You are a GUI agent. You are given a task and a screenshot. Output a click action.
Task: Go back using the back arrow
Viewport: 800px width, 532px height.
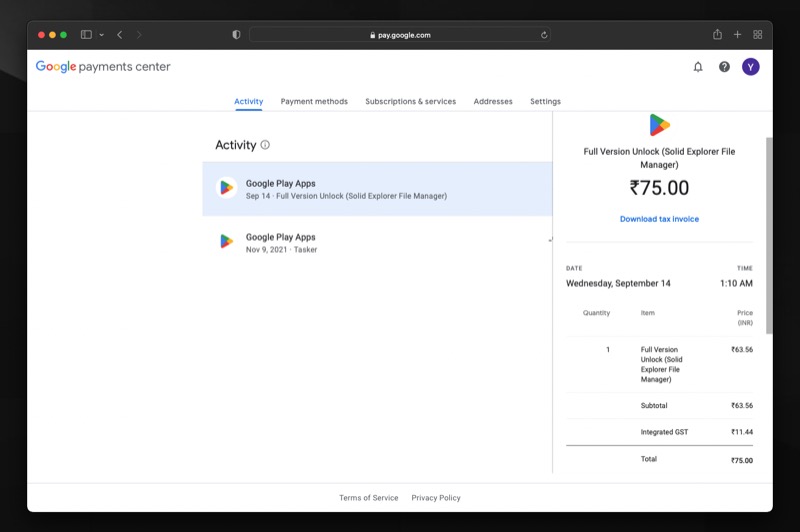[119, 35]
